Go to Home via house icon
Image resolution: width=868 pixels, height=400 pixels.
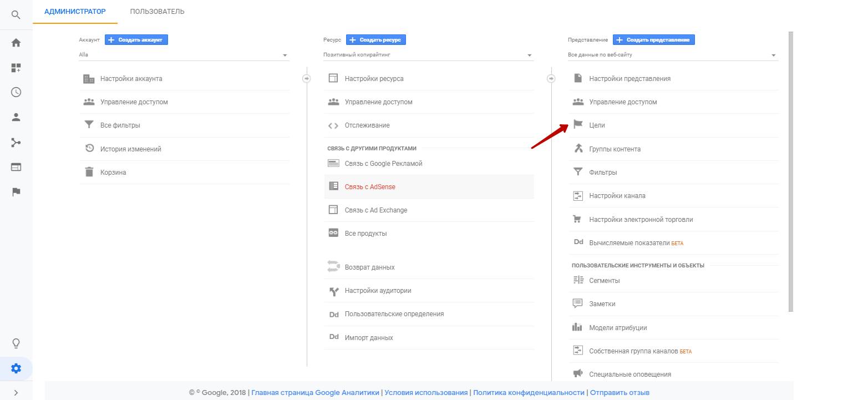(x=16, y=43)
